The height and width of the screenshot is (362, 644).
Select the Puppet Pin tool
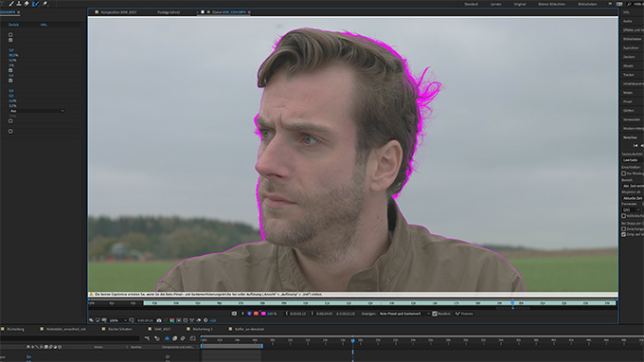[x=45, y=4]
